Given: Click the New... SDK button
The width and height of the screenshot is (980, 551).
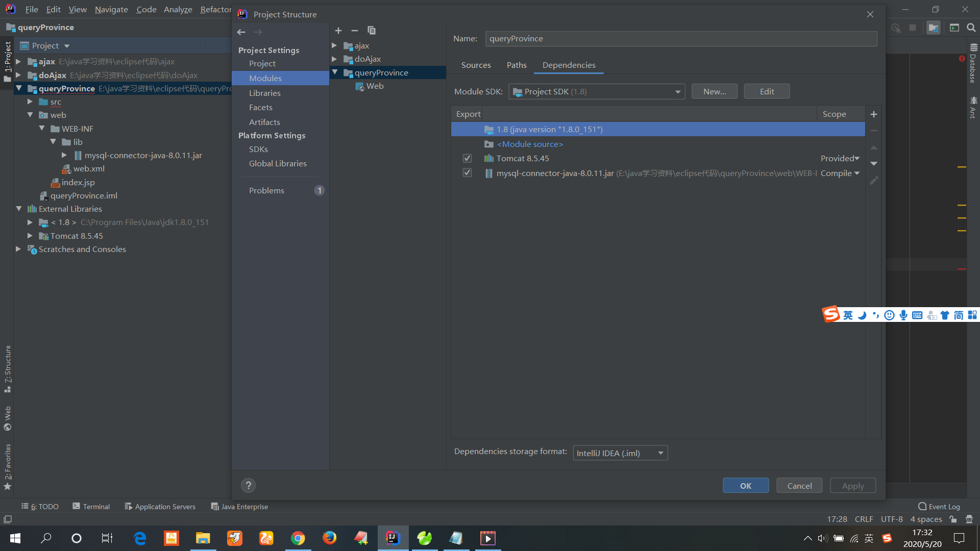Looking at the screenshot, I should pyautogui.click(x=714, y=92).
